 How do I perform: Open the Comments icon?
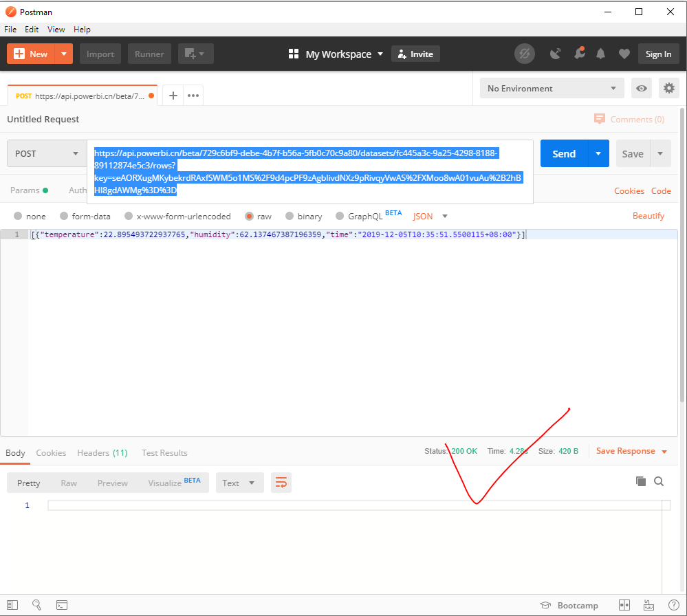tap(600, 119)
